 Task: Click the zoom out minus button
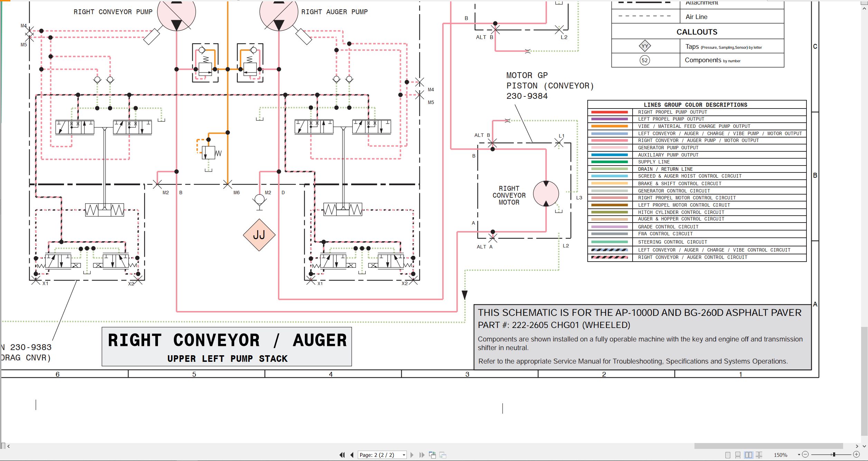[805, 454]
